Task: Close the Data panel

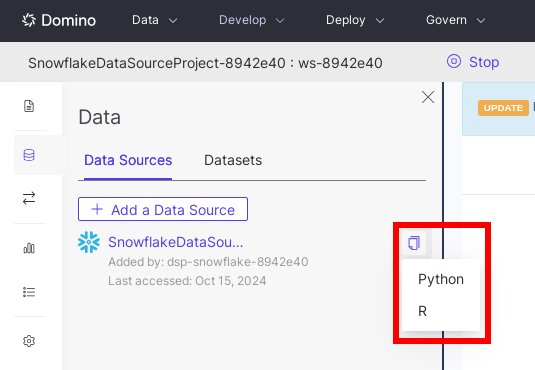Action: (428, 97)
